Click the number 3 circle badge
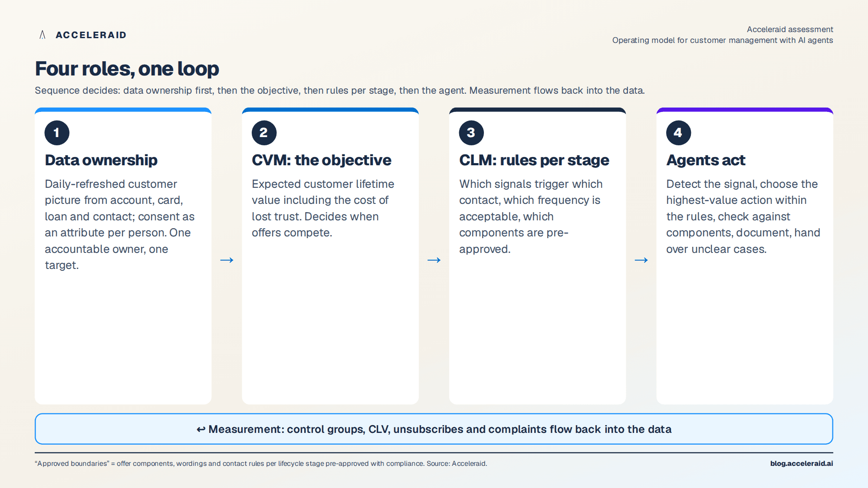Image resolution: width=868 pixels, height=488 pixels. 471,133
